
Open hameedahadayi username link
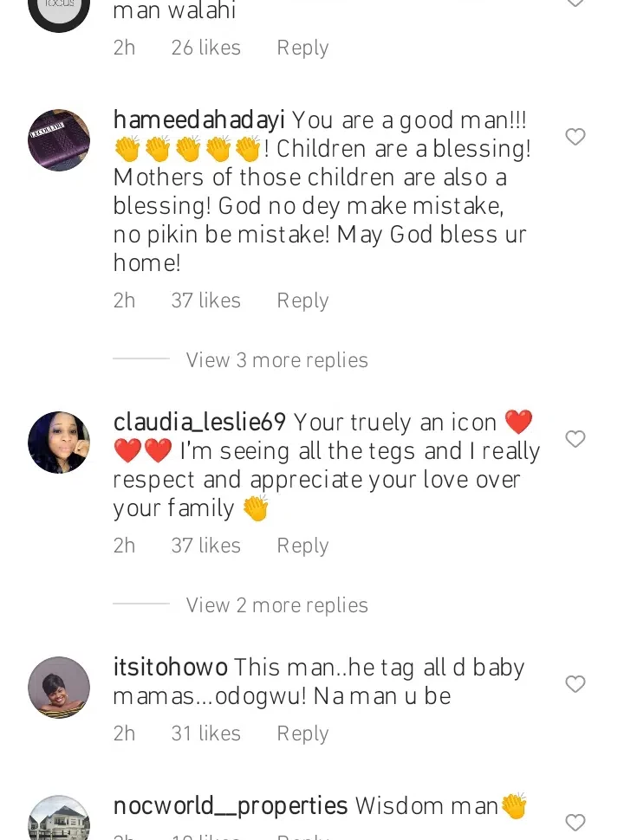click(x=199, y=120)
